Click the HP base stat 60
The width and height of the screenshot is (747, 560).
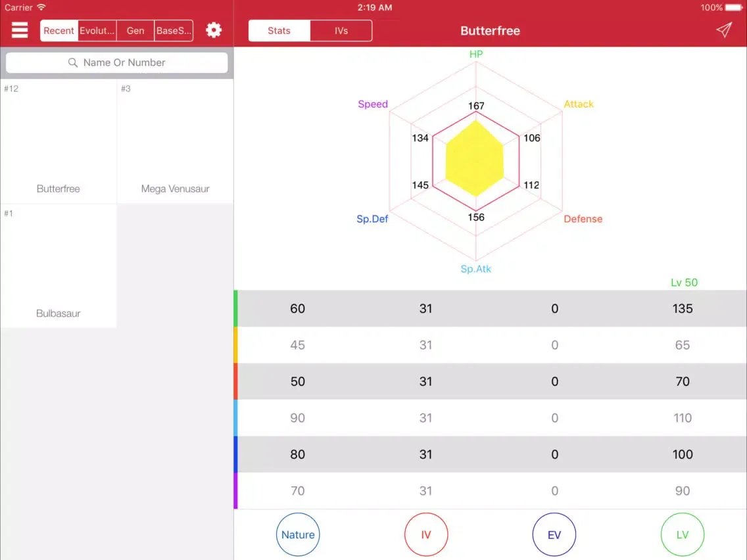point(298,308)
